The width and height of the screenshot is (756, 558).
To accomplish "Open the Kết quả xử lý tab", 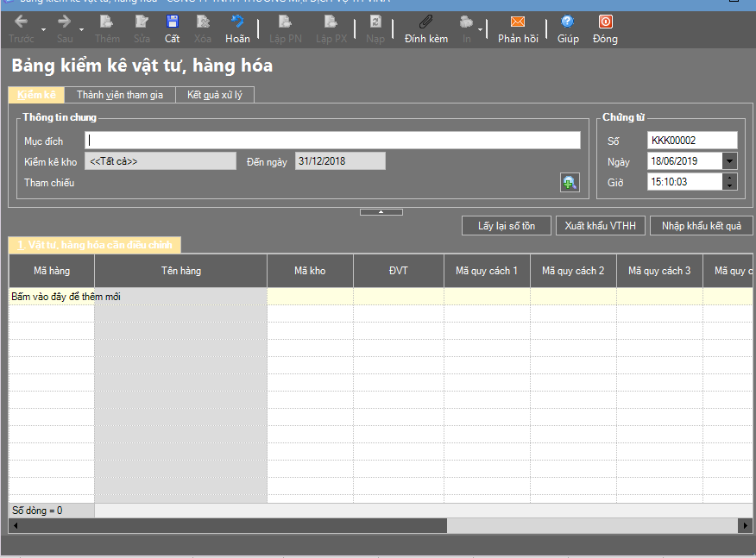I will (x=215, y=95).
